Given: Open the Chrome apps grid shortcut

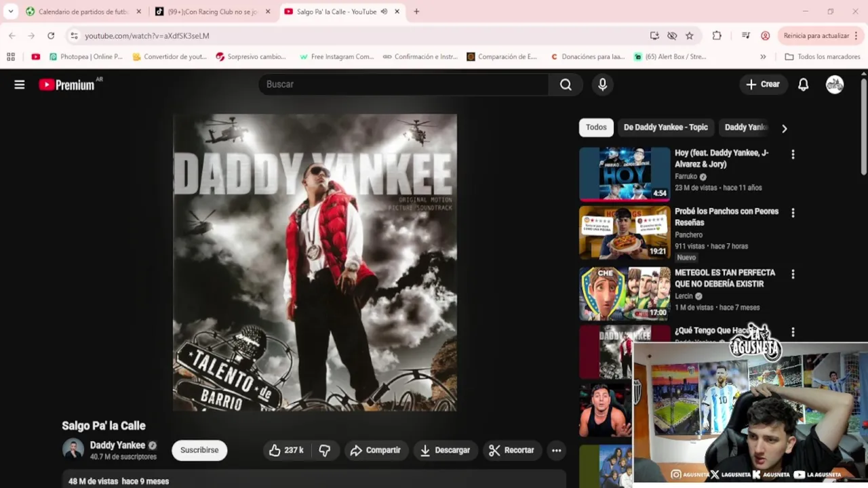Looking at the screenshot, I should point(11,57).
